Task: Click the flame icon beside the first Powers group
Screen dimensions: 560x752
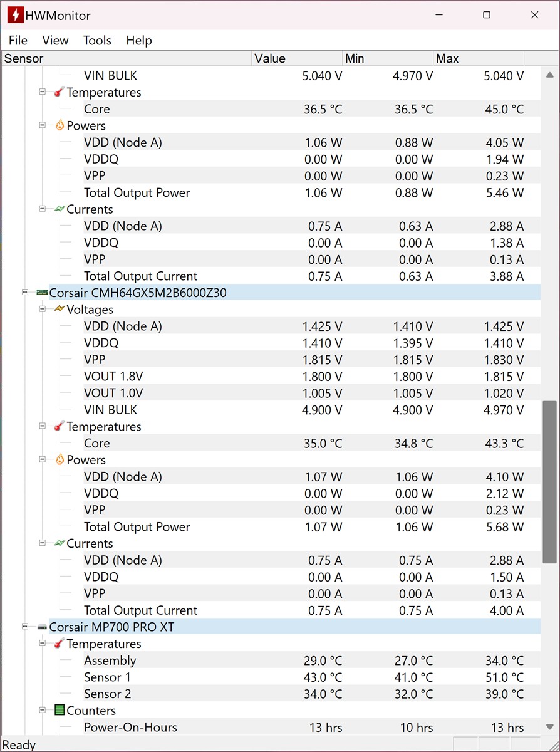Action: click(60, 125)
